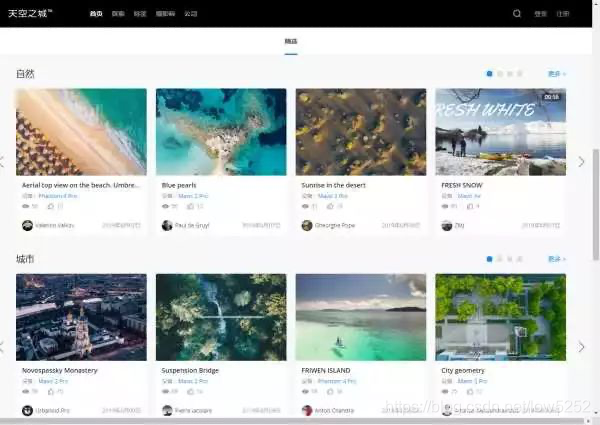
Task: Go back in 城市 carousel with left arrow
Action: click(2, 347)
